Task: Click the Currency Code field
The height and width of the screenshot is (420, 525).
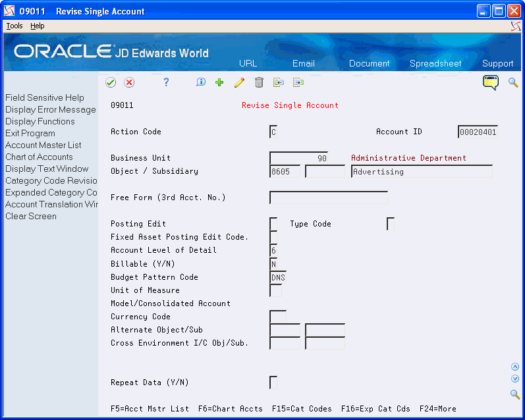Action: tap(278, 317)
